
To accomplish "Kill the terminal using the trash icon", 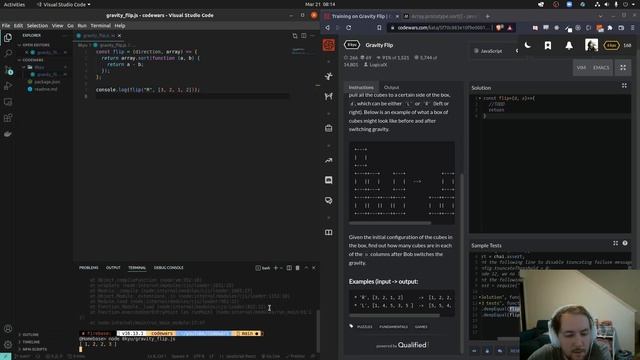I will (298, 268).
